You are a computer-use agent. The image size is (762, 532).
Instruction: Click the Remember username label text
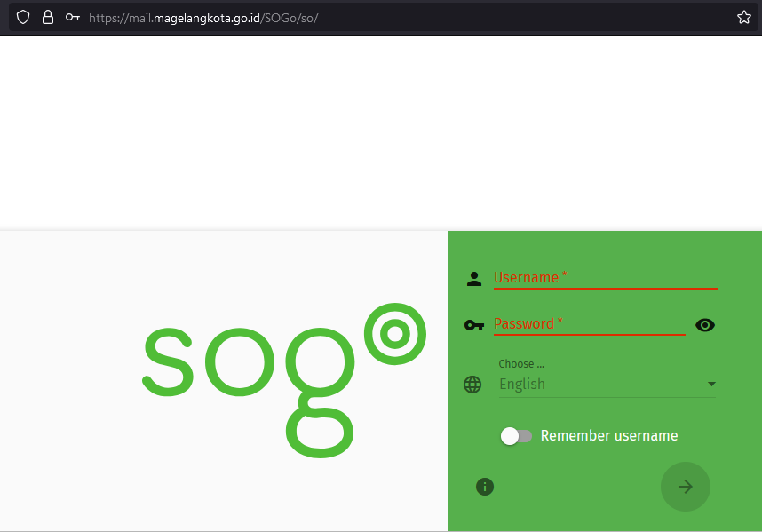(608, 436)
